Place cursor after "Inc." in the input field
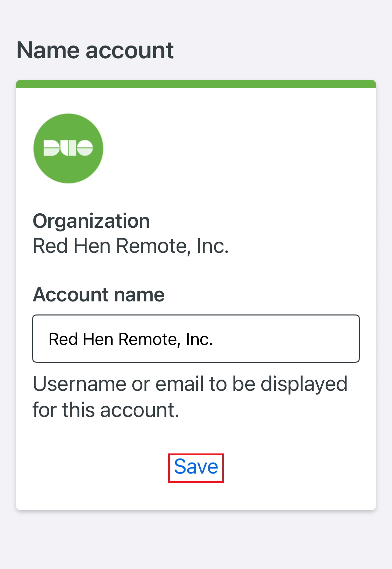 (214, 339)
